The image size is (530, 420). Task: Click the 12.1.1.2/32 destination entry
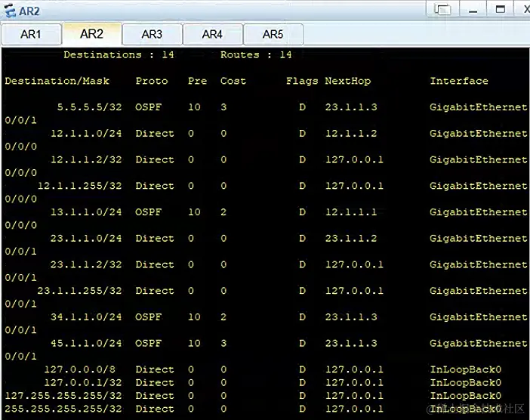click(x=86, y=159)
